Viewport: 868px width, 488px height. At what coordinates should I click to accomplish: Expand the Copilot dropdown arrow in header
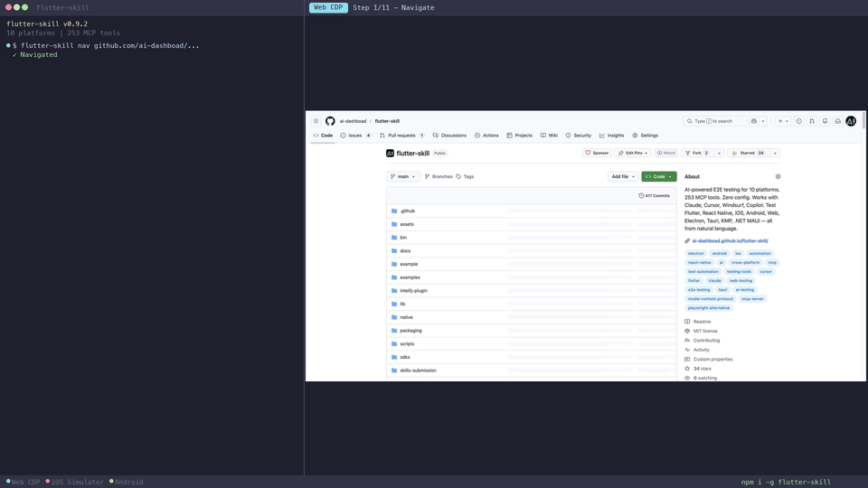point(763,121)
